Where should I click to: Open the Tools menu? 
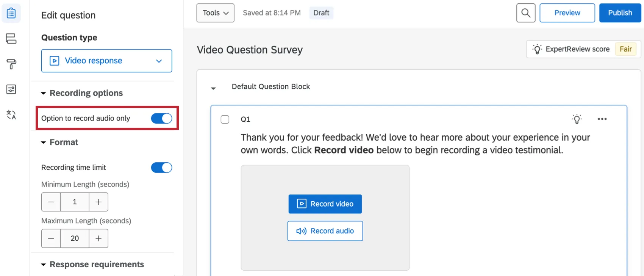[215, 13]
